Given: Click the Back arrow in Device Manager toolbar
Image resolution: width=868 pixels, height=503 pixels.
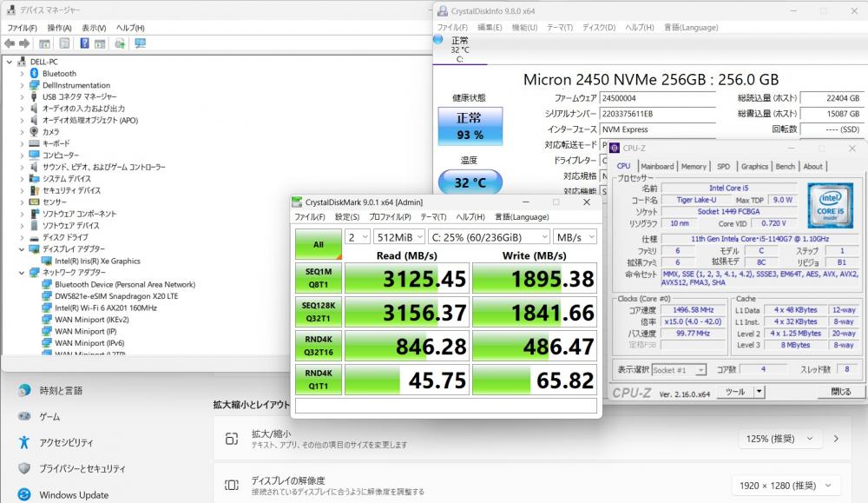Looking at the screenshot, I should [x=10, y=43].
